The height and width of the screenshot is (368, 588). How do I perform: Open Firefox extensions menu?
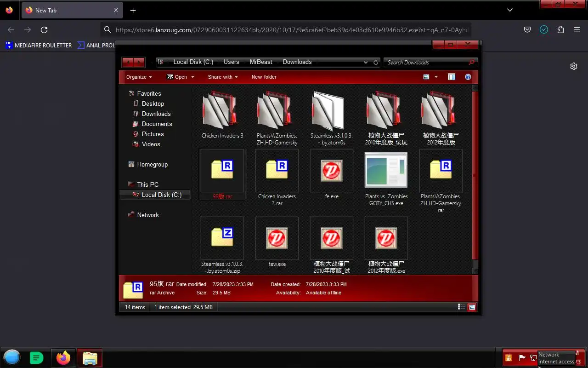click(560, 29)
